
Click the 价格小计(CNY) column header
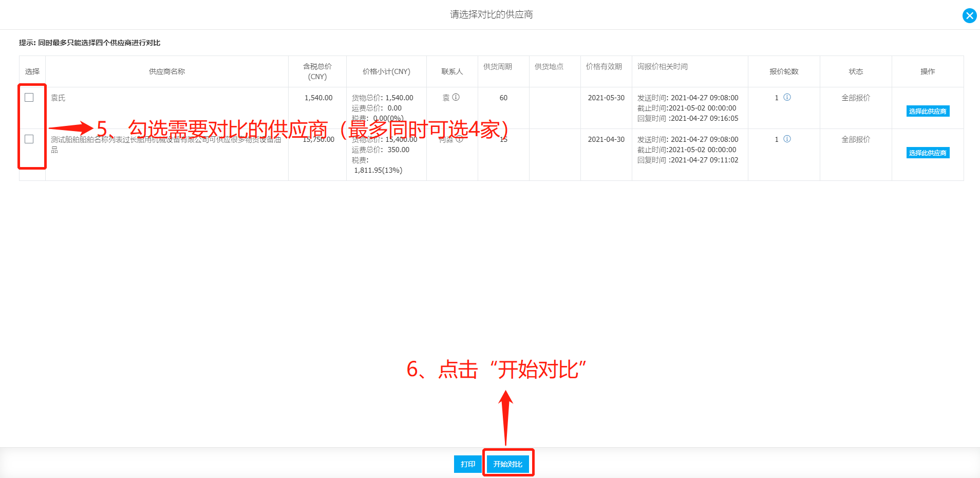point(386,71)
